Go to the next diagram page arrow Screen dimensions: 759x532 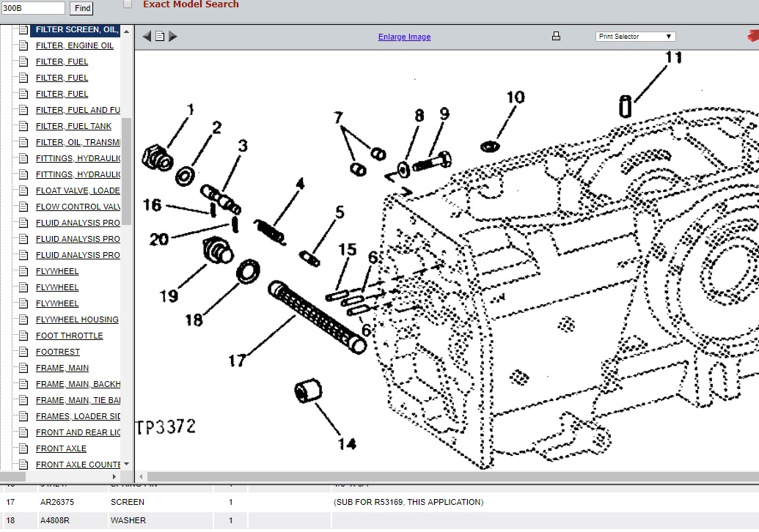tap(173, 37)
